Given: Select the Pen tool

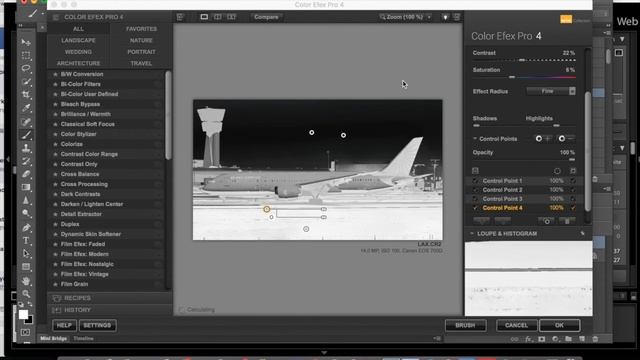Looking at the screenshot, I should [x=26, y=227].
